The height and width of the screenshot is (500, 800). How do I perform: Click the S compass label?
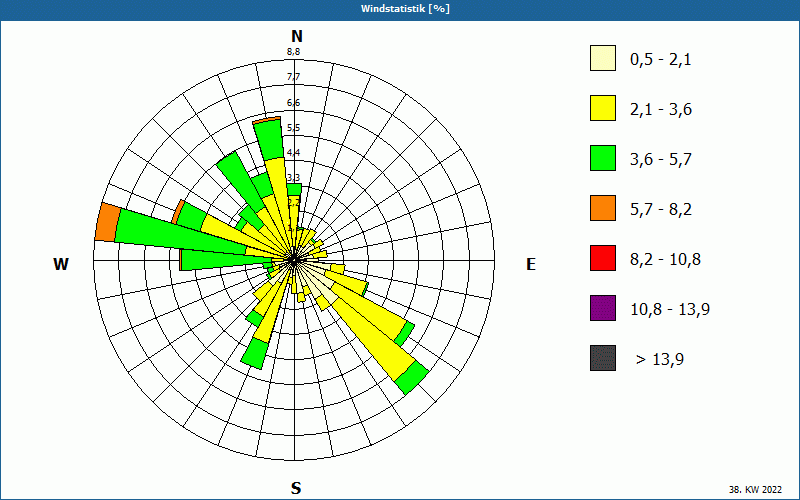(x=296, y=488)
